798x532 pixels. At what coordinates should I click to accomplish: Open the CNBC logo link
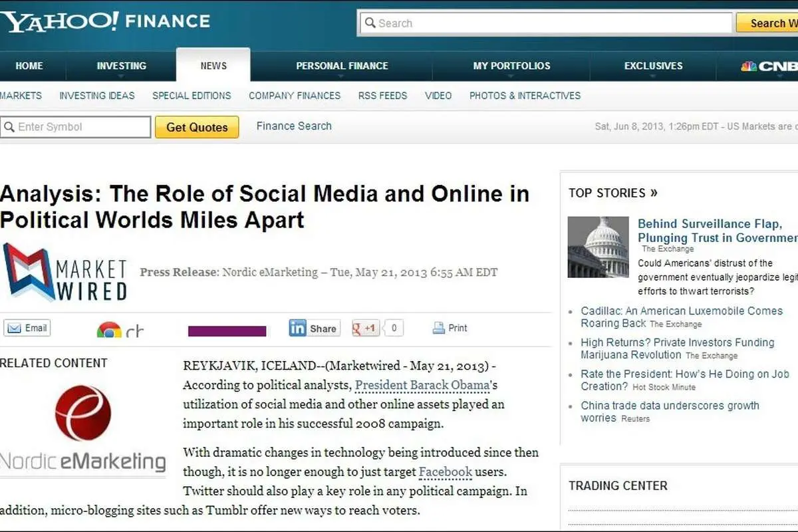769,66
